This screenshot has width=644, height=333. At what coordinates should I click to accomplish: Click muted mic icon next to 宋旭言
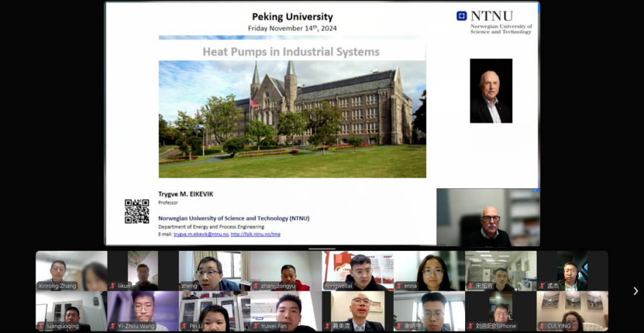click(470, 286)
